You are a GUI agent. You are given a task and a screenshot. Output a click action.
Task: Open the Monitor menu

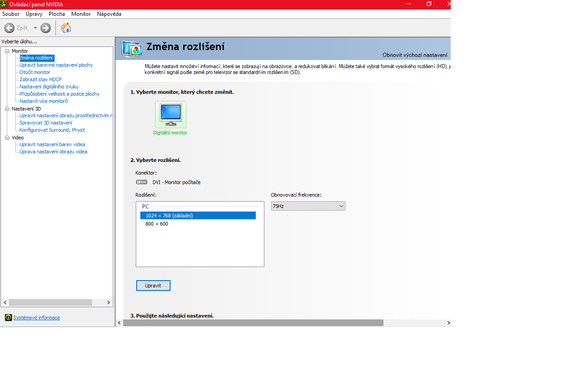pos(81,14)
